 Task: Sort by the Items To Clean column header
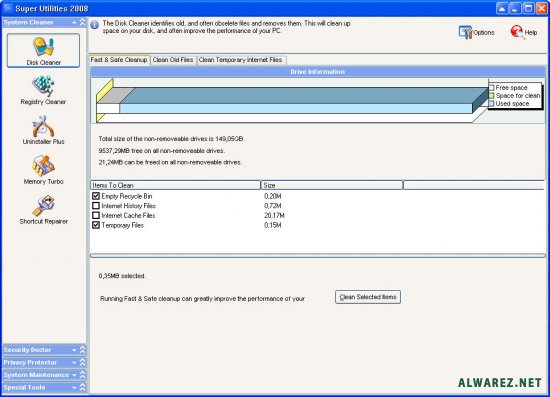point(175,185)
